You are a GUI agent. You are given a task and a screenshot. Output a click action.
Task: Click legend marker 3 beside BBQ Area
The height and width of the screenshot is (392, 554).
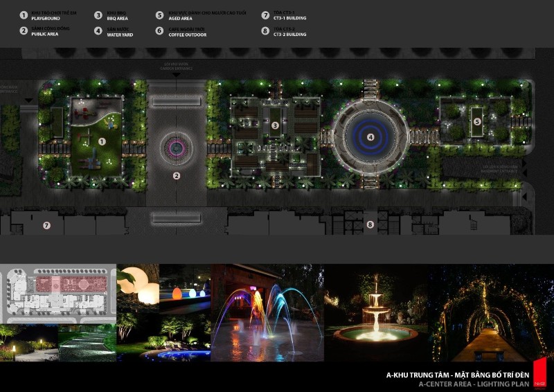98,15
